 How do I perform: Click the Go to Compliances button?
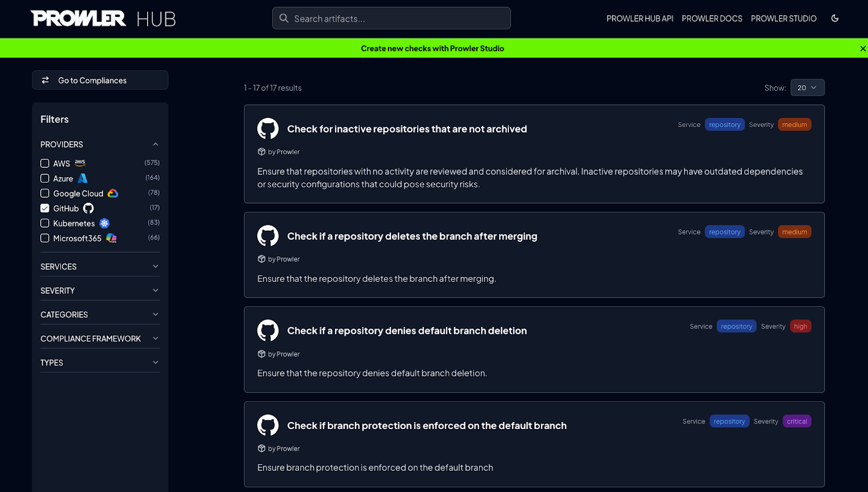100,80
